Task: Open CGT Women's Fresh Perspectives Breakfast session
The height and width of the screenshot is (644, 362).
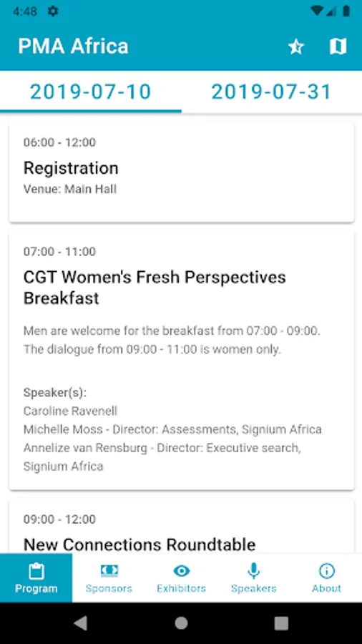Action: 182,361
